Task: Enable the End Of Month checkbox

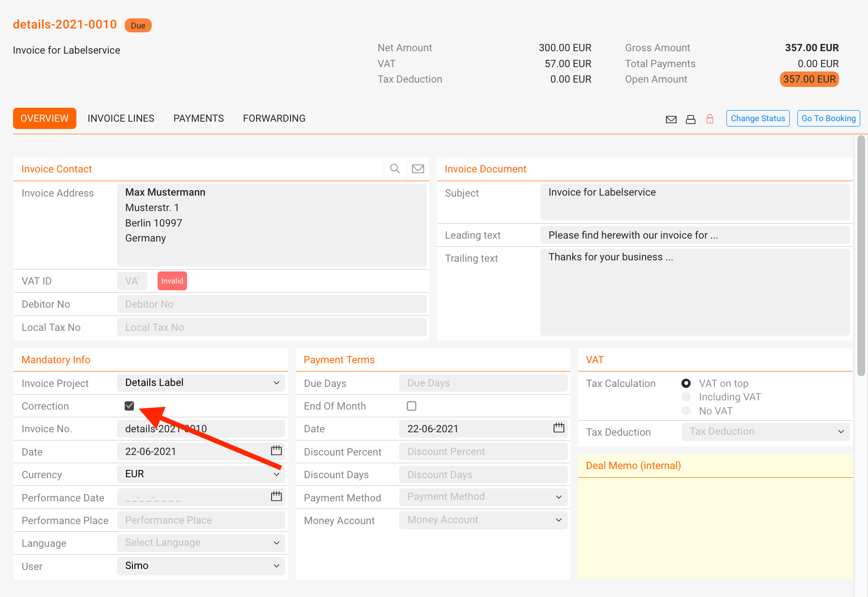Action: [x=411, y=406]
